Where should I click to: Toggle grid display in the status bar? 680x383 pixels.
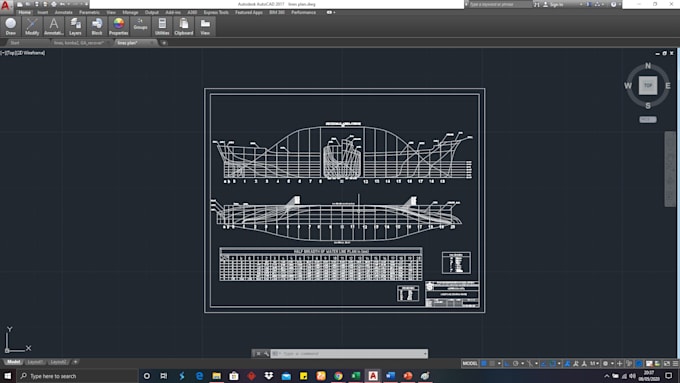484,363
